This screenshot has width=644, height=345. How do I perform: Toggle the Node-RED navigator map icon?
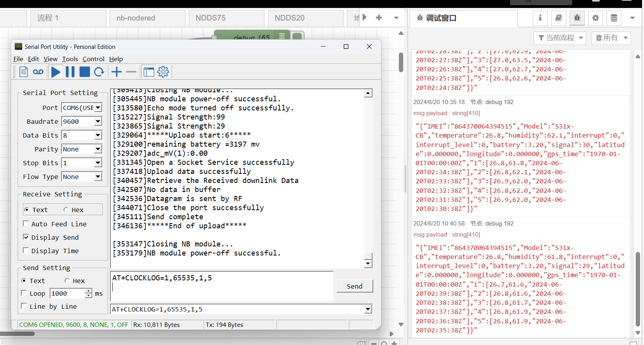click(361, 343)
